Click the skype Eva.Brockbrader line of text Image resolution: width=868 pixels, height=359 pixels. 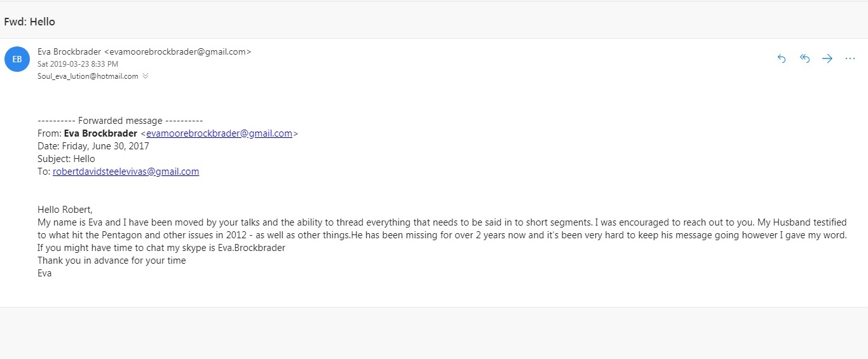pyautogui.click(x=161, y=248)
